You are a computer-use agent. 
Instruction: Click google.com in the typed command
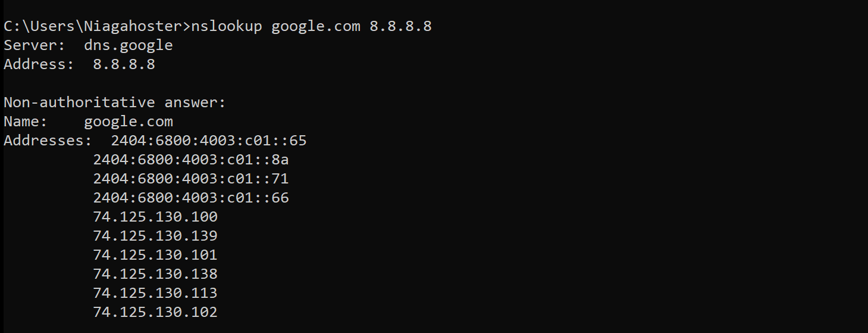tap(315, 27)
